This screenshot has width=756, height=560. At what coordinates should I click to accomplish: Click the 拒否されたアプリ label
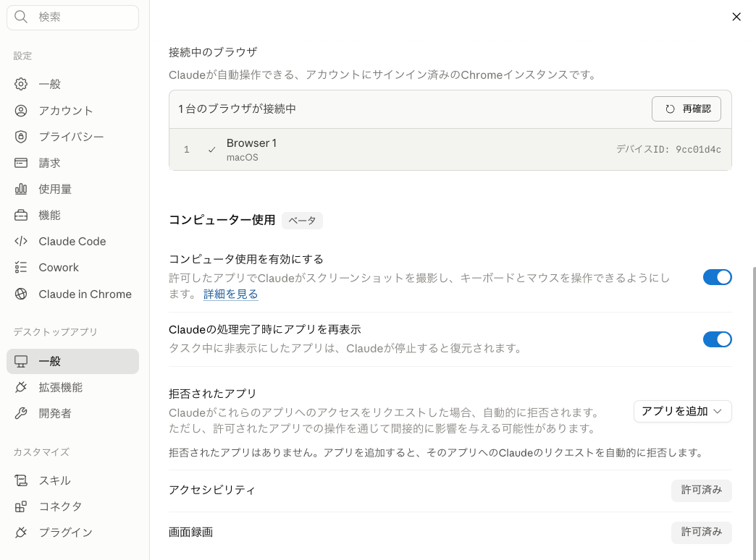[x=213, y=394]
